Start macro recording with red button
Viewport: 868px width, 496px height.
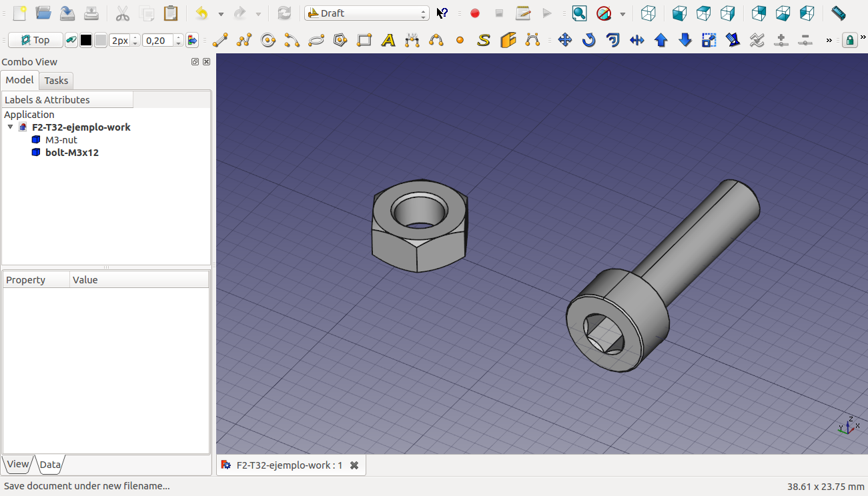click(475, 13)
